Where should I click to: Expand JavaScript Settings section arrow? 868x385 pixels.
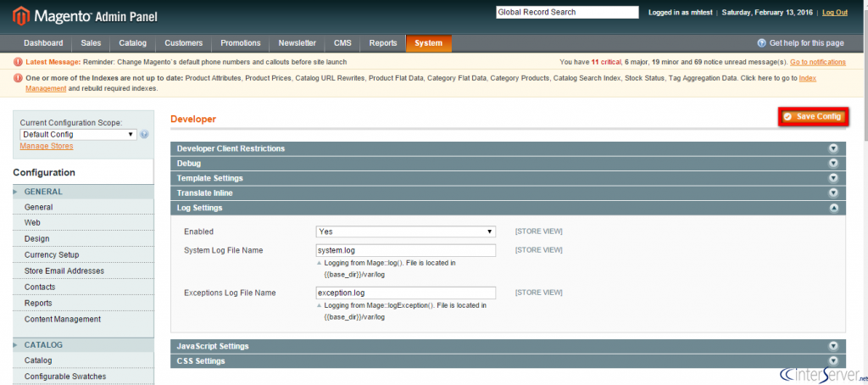coord(834,346)
